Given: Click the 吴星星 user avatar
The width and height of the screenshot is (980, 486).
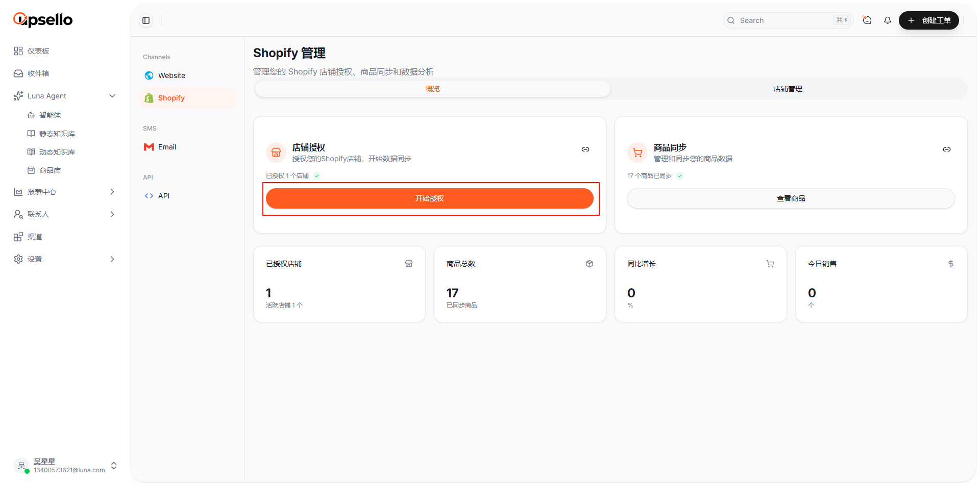Looking at the screenshot, I should pyautogui.click(x=21, y=466).
